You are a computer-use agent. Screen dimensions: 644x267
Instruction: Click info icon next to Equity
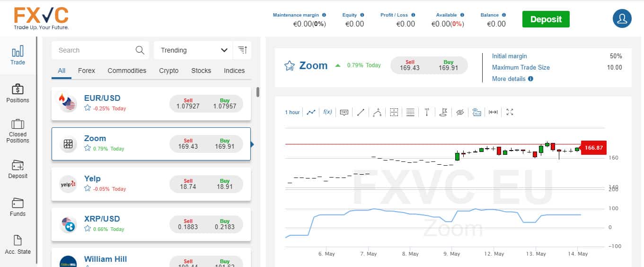pyautogui.click(x=362, y=15)
